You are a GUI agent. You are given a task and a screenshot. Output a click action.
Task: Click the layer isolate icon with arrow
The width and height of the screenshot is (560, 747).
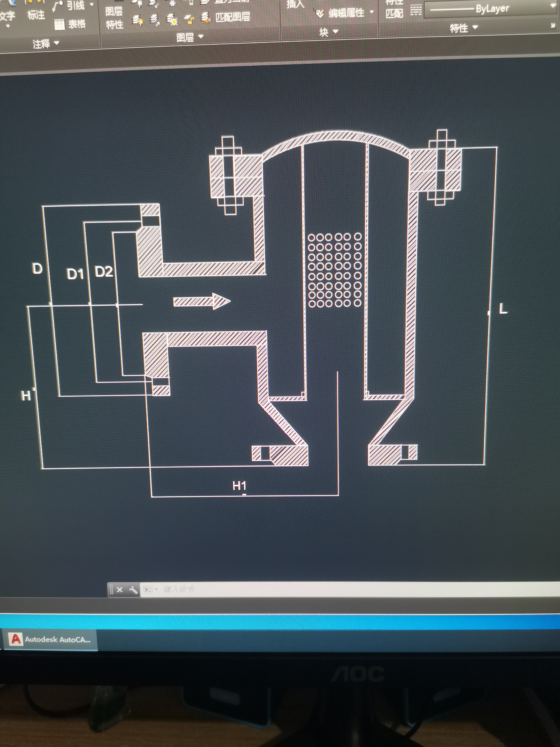(155, 20)
